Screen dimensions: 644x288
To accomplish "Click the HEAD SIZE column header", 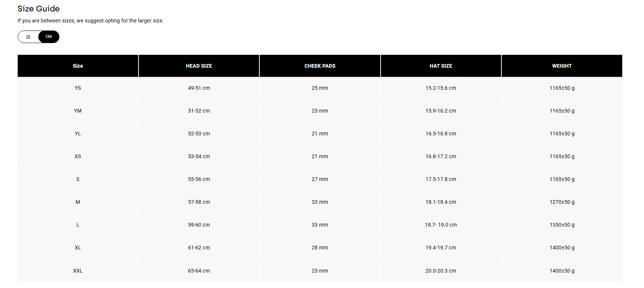I will (x=199, y=66).
